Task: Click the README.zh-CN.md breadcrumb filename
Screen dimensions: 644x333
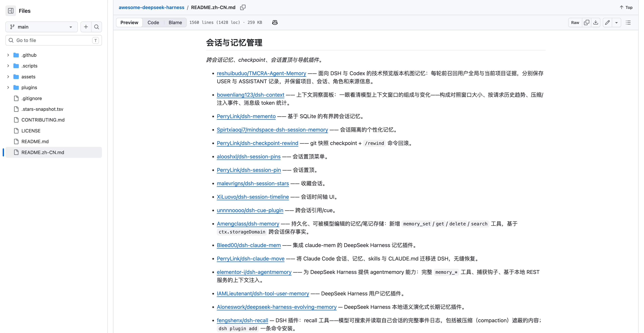Action: [x=213, y=8]
